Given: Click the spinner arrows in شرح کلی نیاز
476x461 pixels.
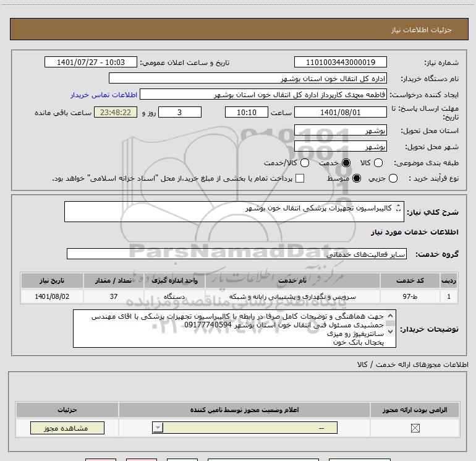Looking at the screenshot, I should pos(398,208).
